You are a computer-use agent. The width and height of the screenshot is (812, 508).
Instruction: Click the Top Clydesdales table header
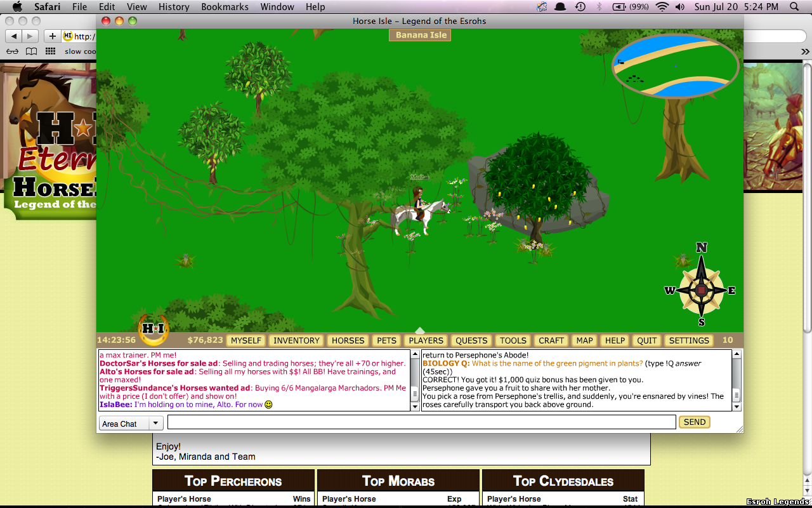coord(563,481)
